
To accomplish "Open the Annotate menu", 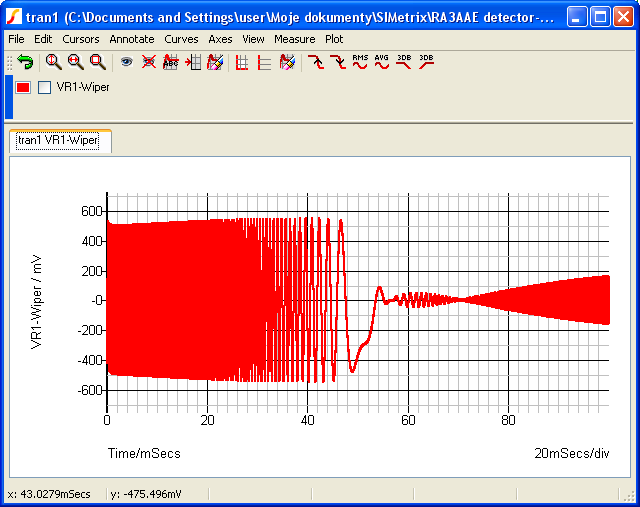I will coord(132,39).
